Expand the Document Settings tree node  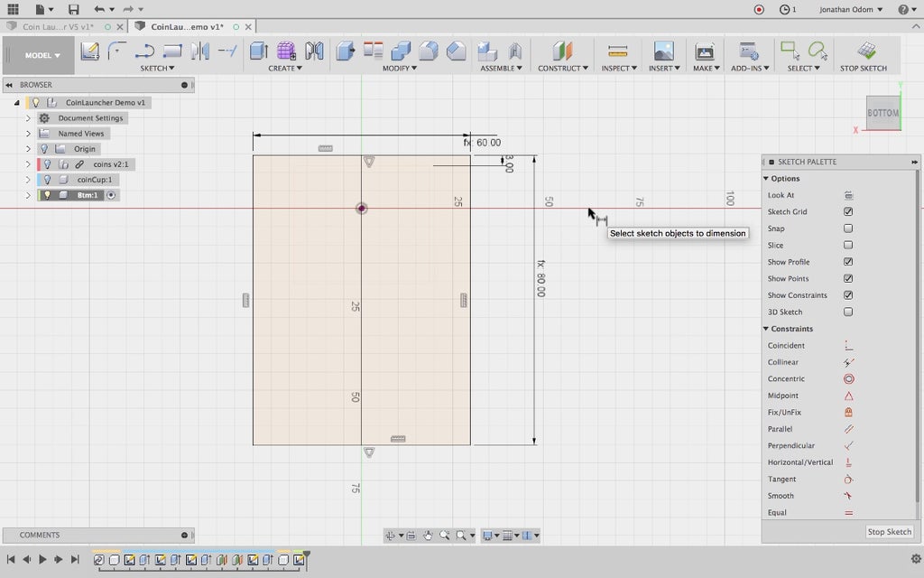pos(28,118)
